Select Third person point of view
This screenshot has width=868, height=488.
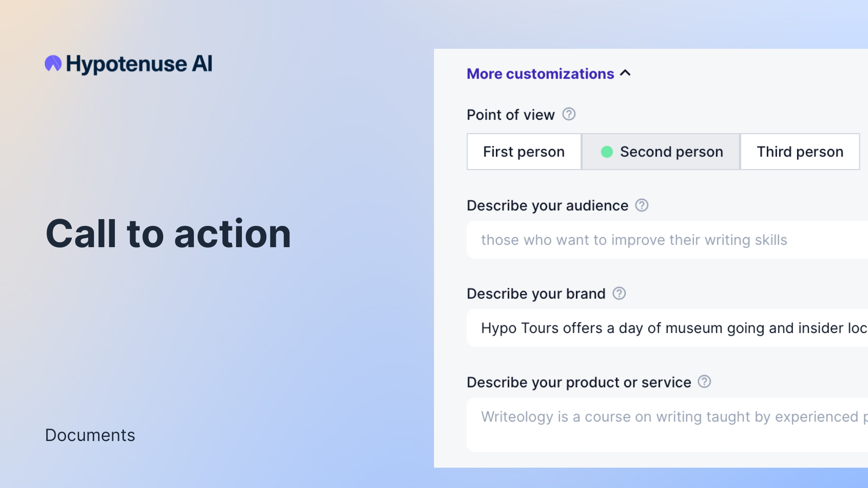pyautogui.click(x=800, y=152)
